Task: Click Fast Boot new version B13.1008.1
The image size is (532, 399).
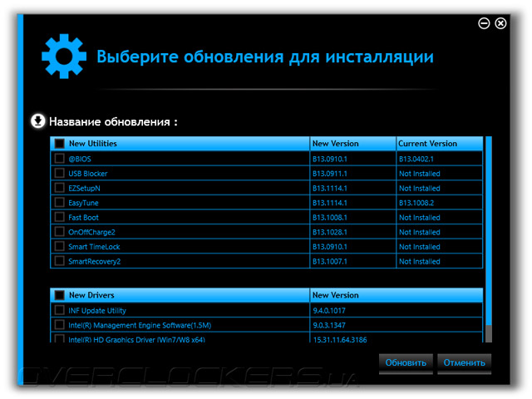Action: coord(330,218)
